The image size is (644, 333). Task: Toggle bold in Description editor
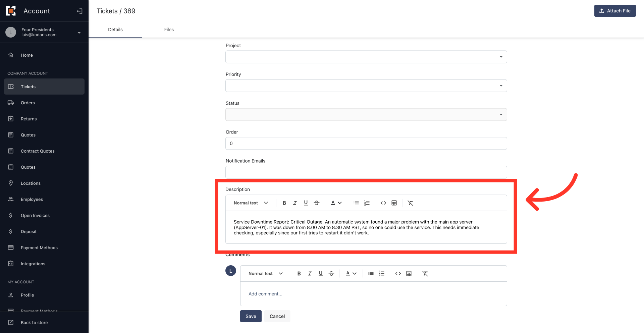tap(284, 203)
